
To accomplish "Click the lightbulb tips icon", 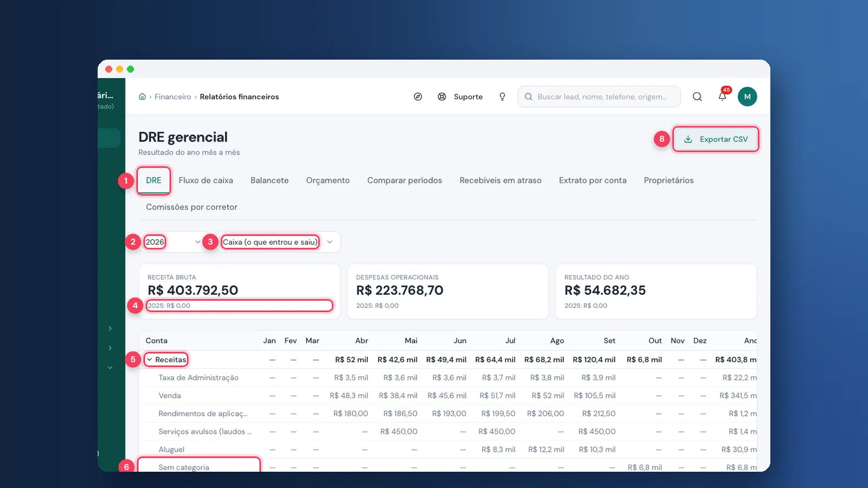I will coord(502,97).
